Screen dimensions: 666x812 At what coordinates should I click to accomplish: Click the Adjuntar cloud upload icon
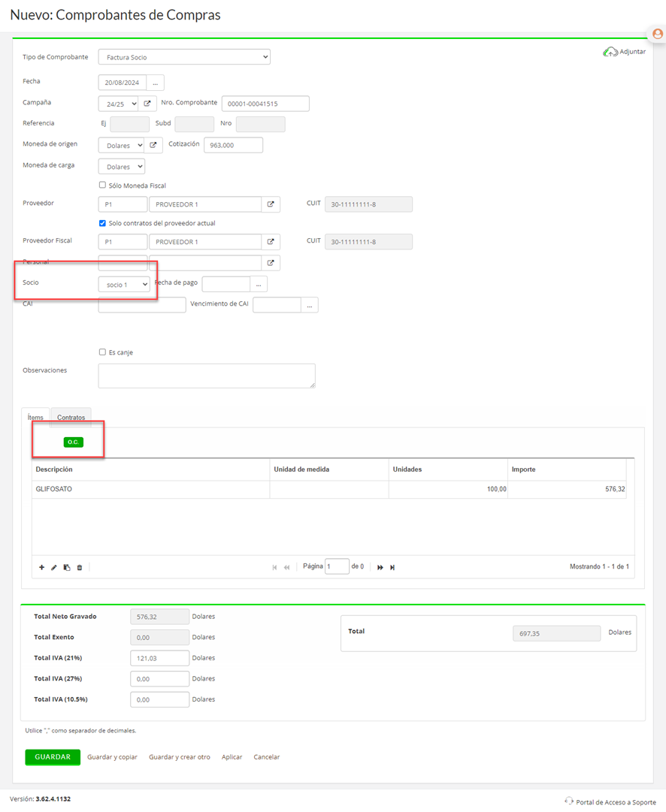[x=610, y=52]
